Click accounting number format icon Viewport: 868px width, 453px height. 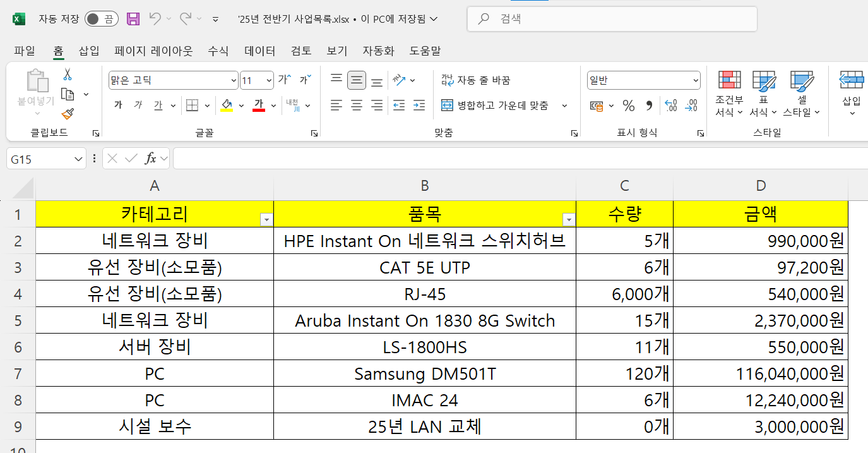pyautogui.click(x=597, y=106)
